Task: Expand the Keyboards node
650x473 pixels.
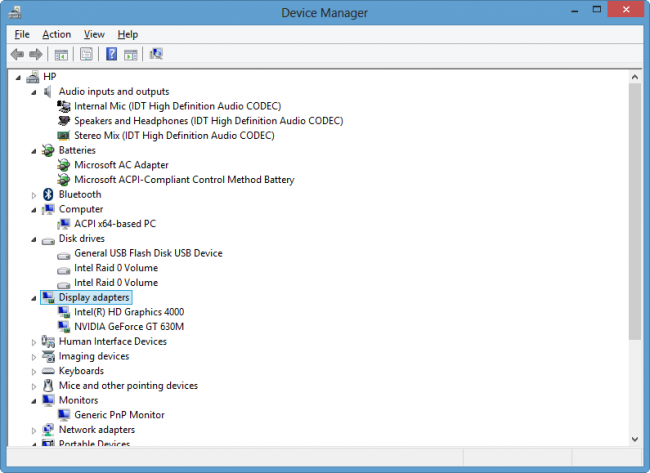Action: (34, 371)
